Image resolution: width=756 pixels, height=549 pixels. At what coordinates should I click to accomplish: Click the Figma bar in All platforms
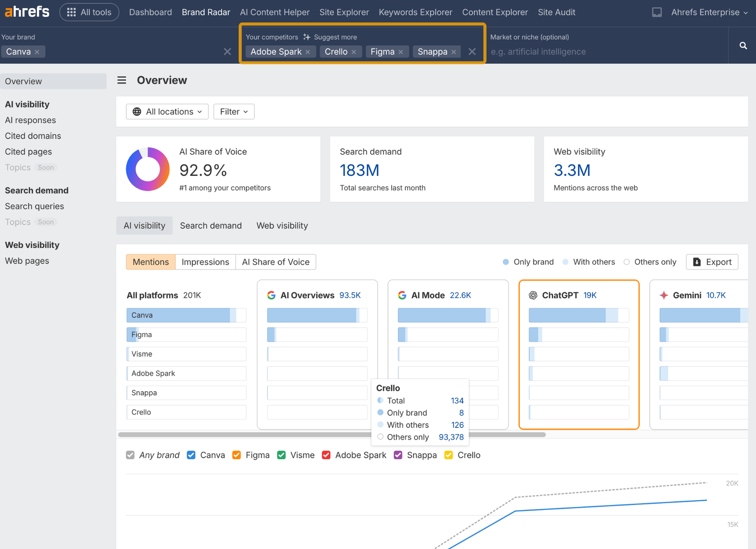(x=186, y=334)
